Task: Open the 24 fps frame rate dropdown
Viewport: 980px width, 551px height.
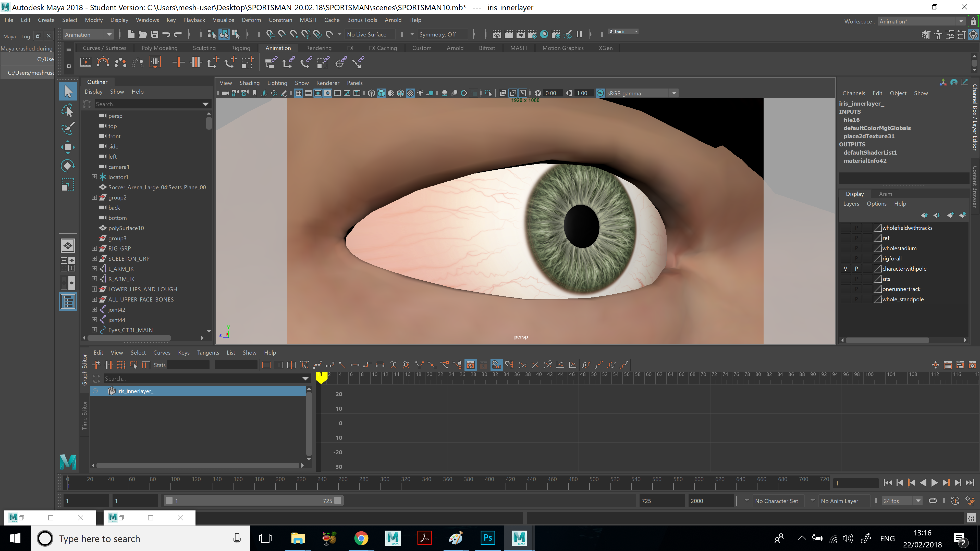Action: (902, 501)
